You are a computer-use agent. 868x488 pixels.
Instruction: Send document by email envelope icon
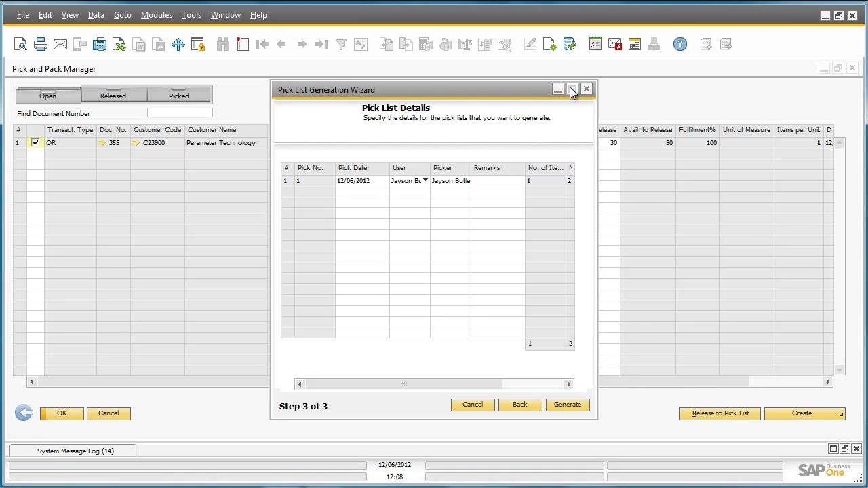click(x=60, y=45)
